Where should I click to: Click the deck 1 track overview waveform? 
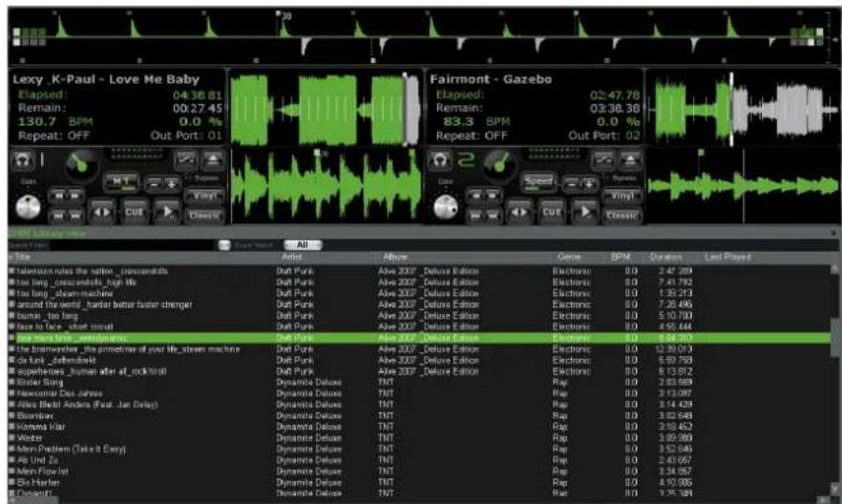325,110
